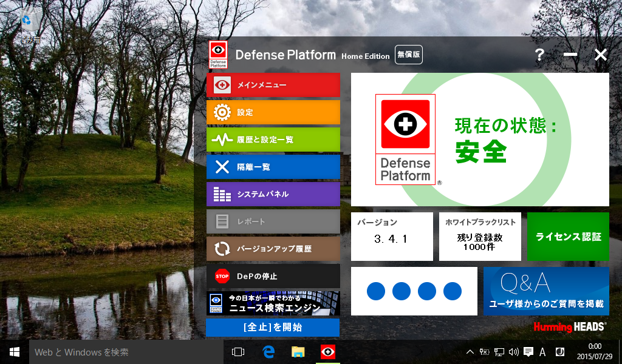
Task: Open the Q&A ユーザ様からのご質問を掲載 banner
Action: pos(546,291)
